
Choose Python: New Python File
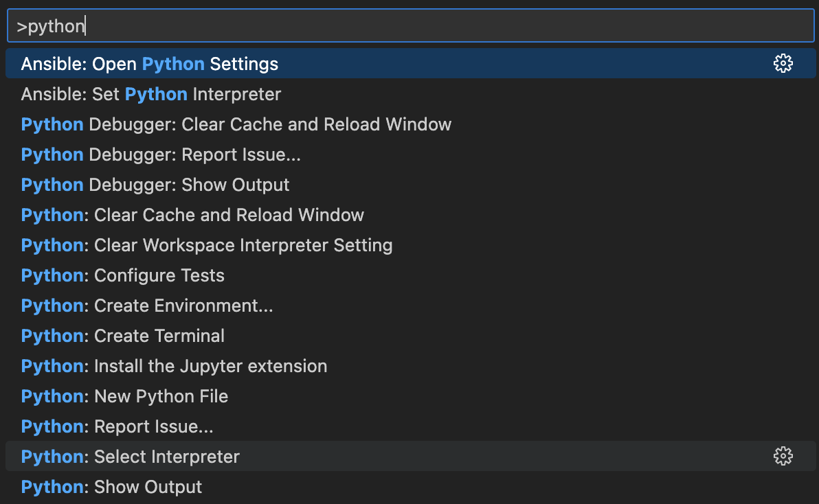[124, 396]
